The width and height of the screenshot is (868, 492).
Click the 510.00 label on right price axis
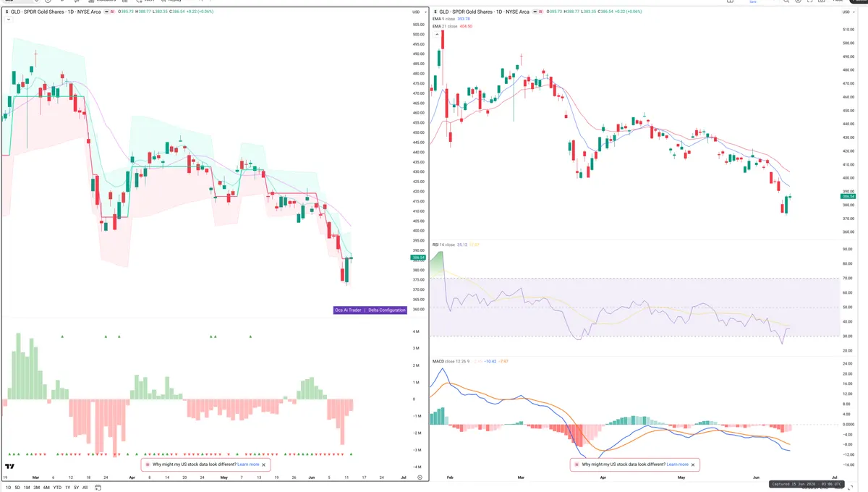[848, 30]
